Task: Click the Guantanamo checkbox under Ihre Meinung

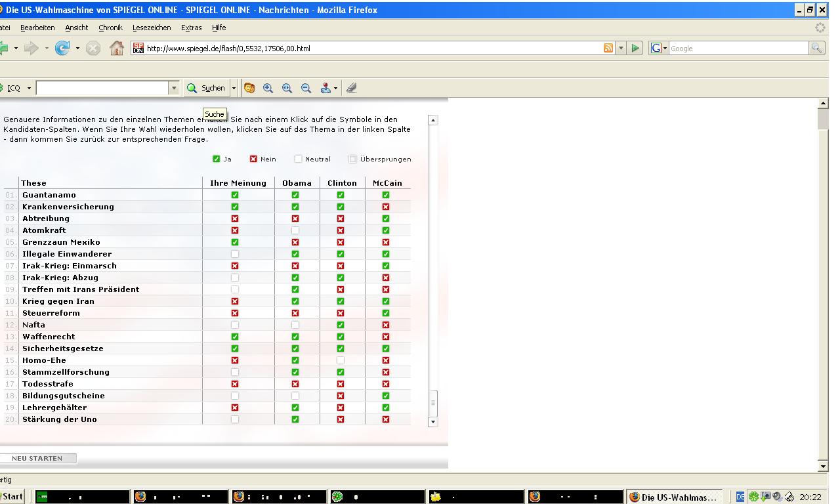Action: coord(235,195)
